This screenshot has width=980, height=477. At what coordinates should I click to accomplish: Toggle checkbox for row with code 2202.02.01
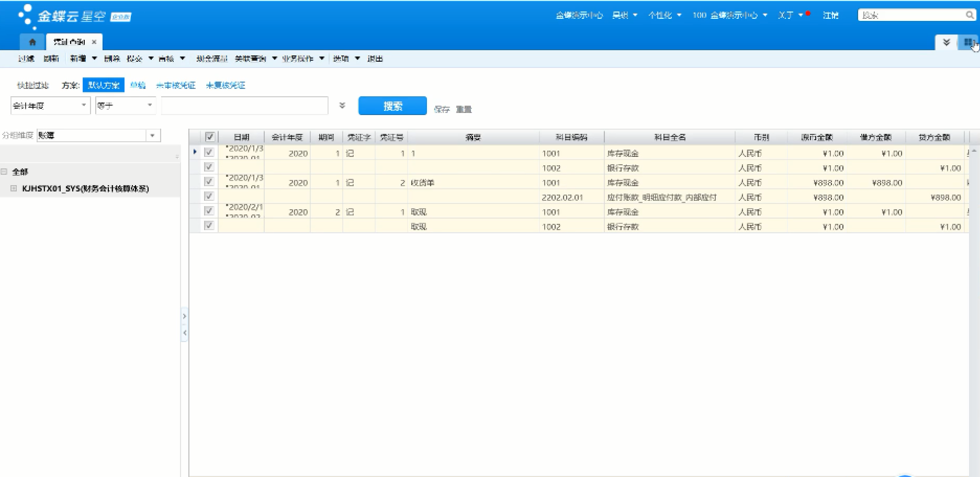pos(209,197)
